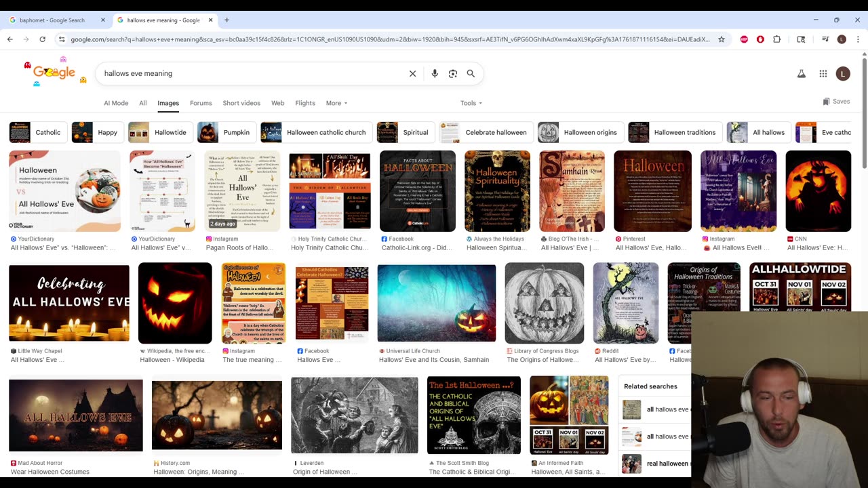Open Chrome's three-dot menu
This screenshot has height=488, width=868.
[x=858, y=39]
